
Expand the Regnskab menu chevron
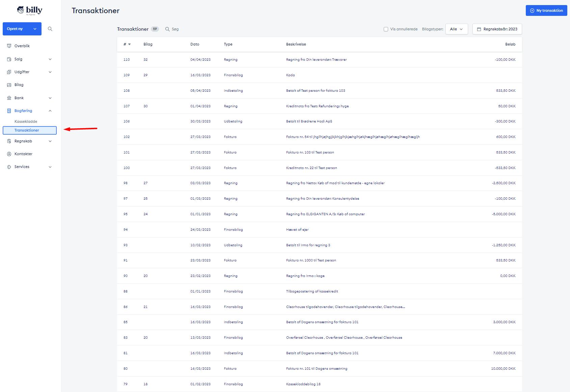click(50, 141)
